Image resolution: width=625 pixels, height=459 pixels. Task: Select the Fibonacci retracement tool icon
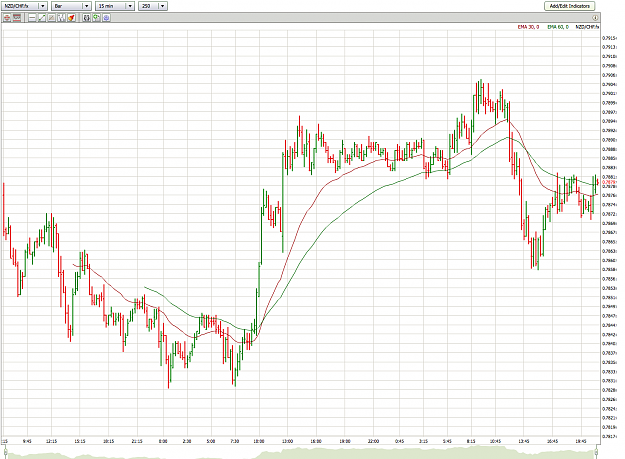[x=61, y=18]
